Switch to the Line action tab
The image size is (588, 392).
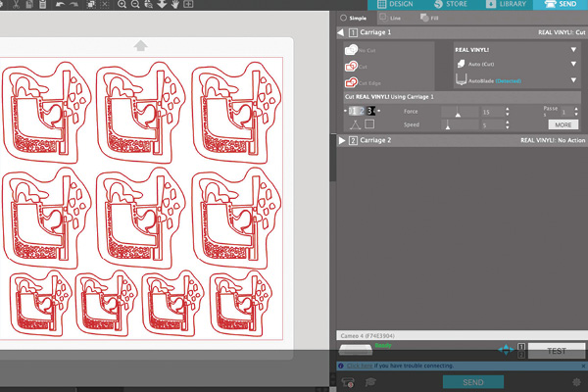click(390, 18)
